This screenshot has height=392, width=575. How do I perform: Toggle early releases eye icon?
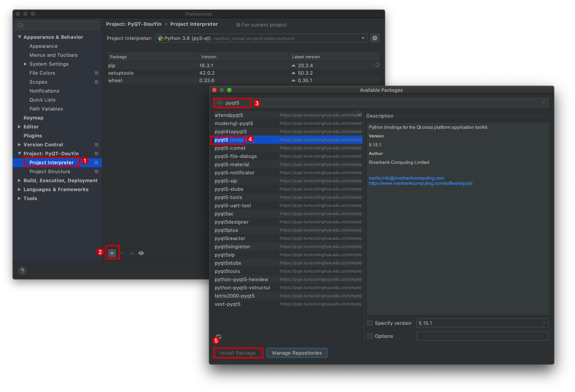141,253
